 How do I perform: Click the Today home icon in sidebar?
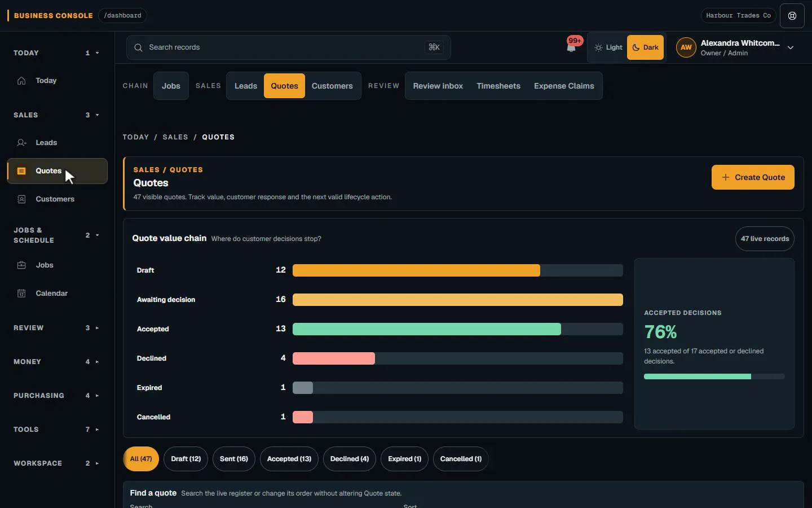pyautogui.click(x=21, y=81)
